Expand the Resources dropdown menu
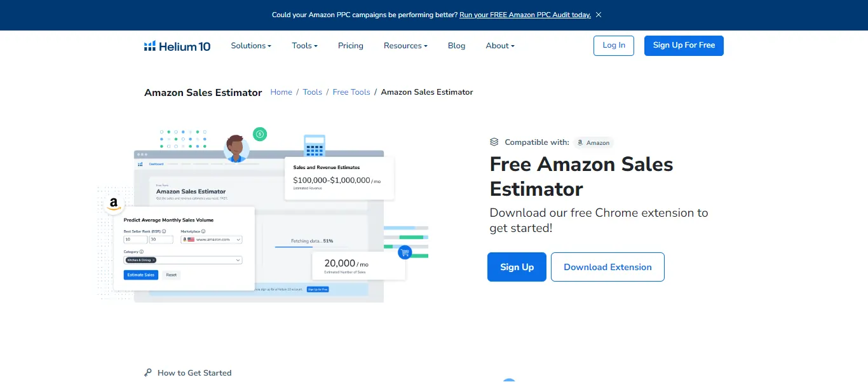Image resolution: width=868 pixels, height=382 pixels. point(405,46)
